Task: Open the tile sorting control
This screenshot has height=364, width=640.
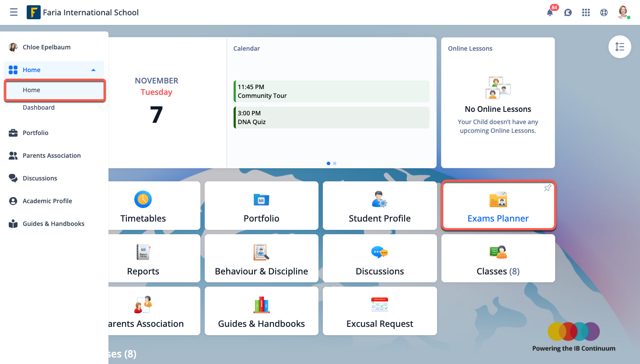Action: 620,47
